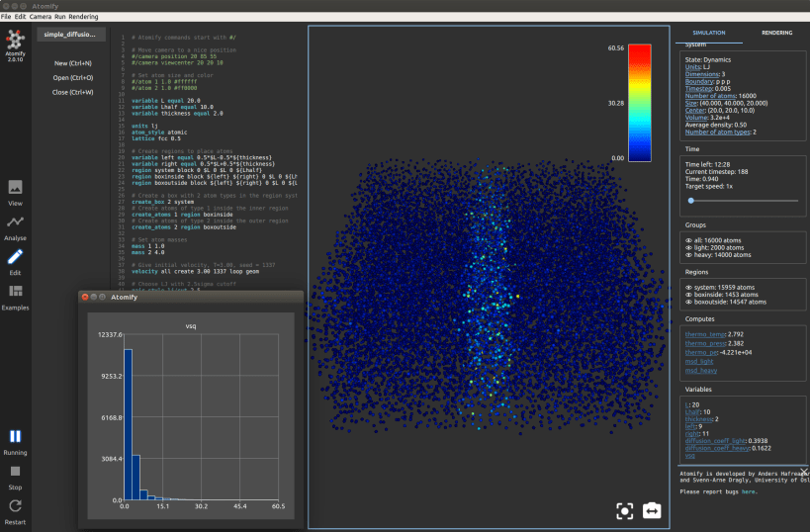Open the Rendering menu in menu bar

tap(83, 17)
